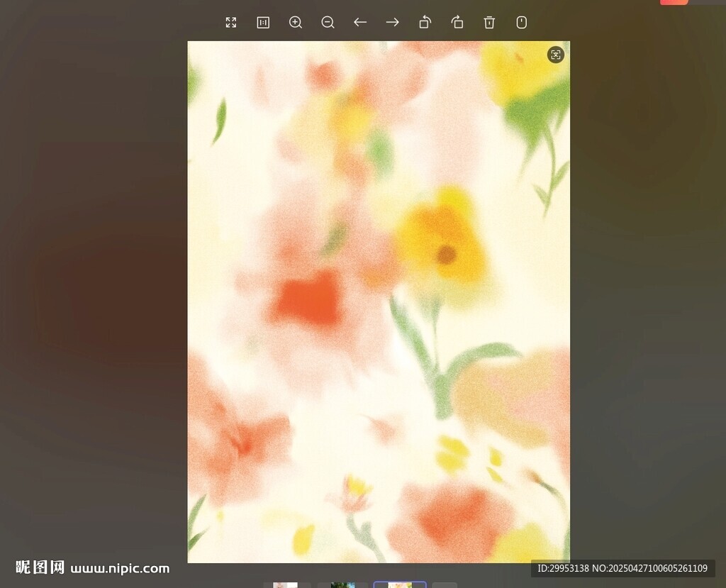Select the pink floral thumbnail in filmstrip
Image resolution: width=726 pixels, height=588 pixels.
click(x=286, y=584)
